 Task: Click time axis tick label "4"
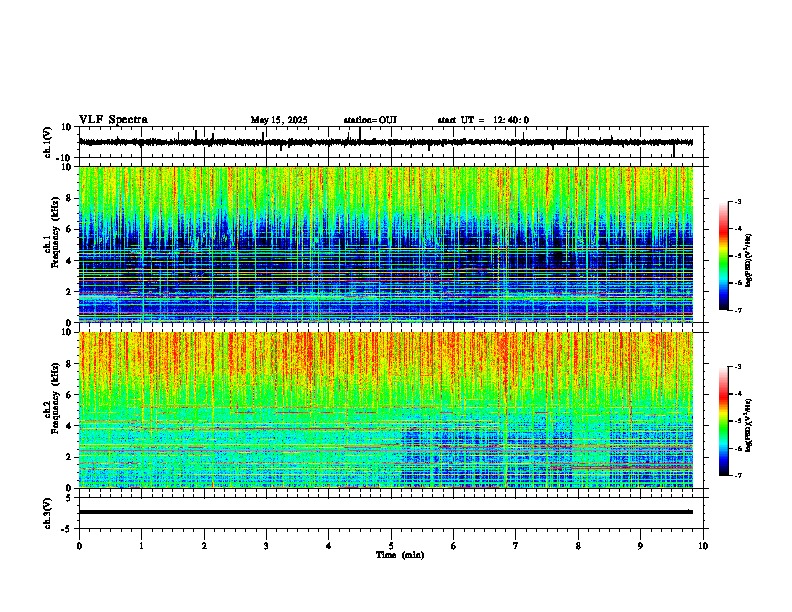tap(329, 546)
